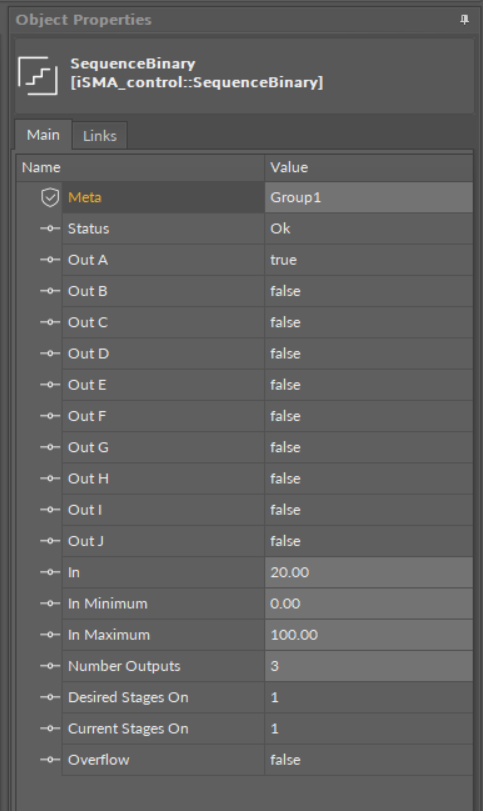Viewport: 483px width, 811px height.
Task: Switch to the Links tab
Action: click(x=100, y=136)
